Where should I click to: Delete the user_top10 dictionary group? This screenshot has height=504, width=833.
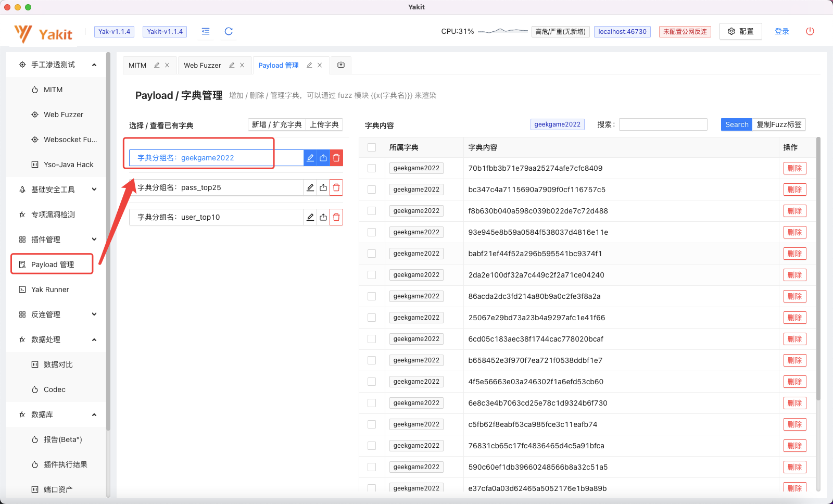[x=336, y=217]
